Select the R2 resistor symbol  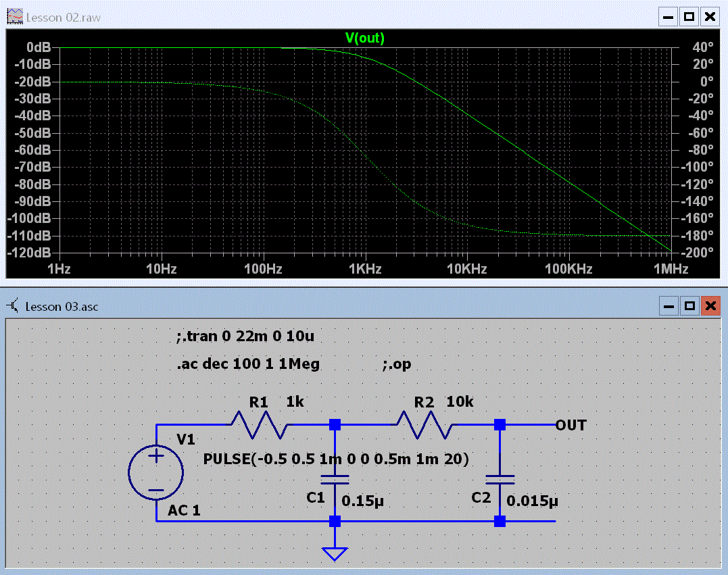[x=424, y=424]
